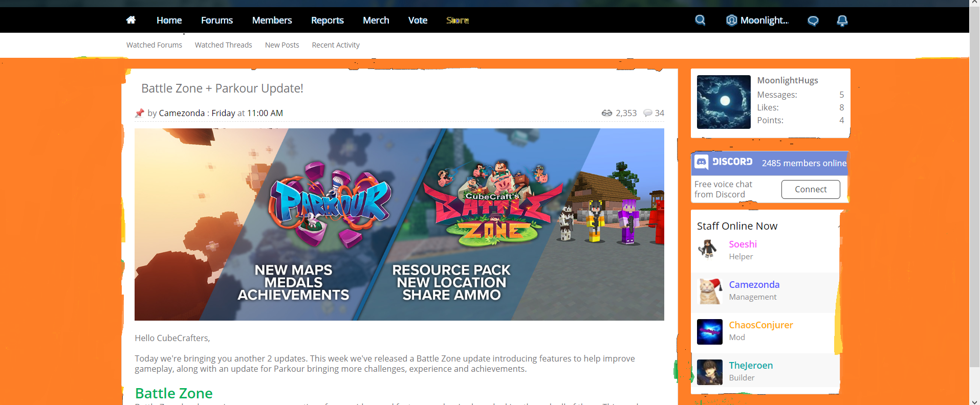This screenshot has width=980, height=405.
Task: Click the 34 comments count
Action: 660,113
